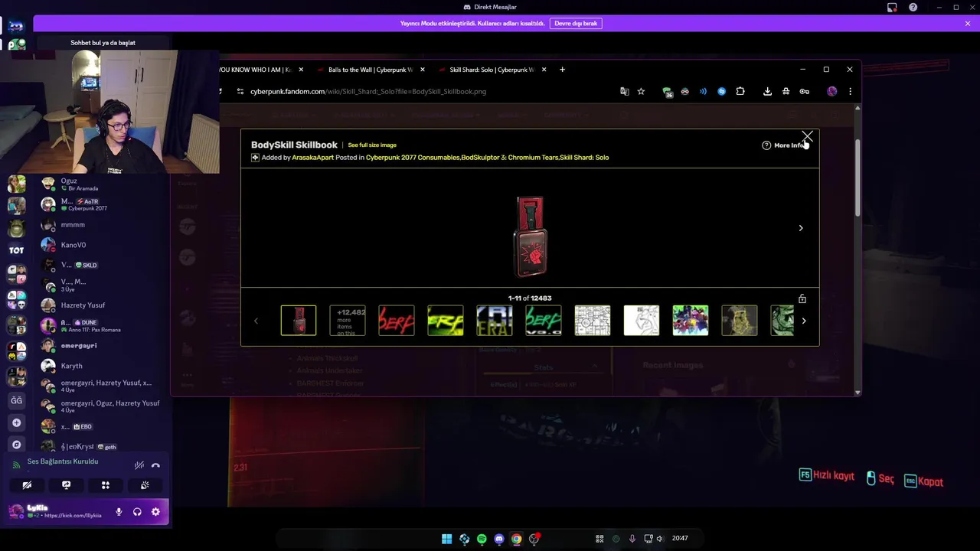Open direct message with Karyth
The width and height of the screenshot is (980, 551).
(103, 366)
